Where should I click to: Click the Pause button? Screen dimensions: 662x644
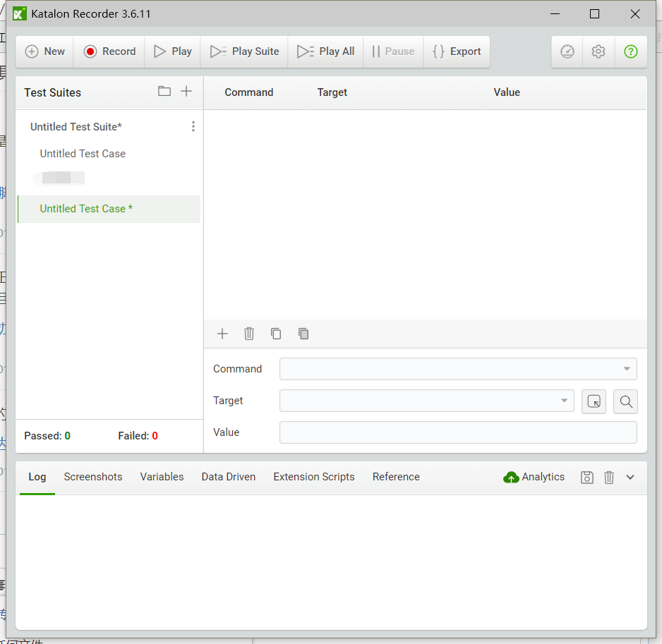(393, 51)
